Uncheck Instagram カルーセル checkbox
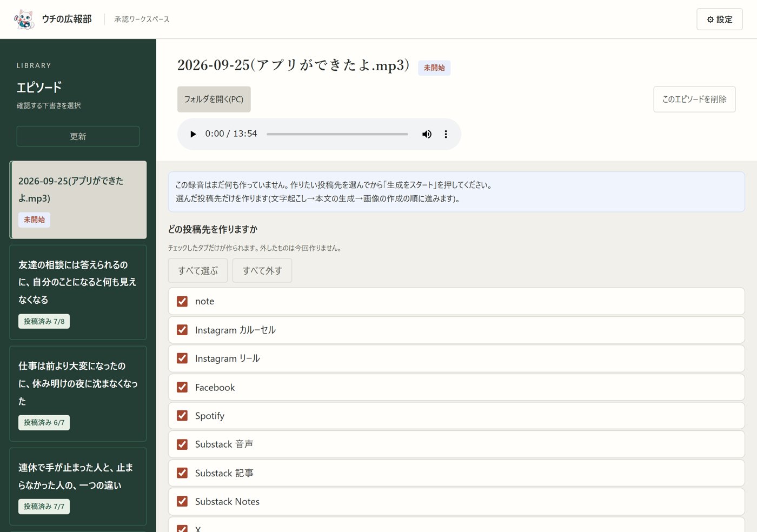This screenshot has width=757, height=532. 182,330
